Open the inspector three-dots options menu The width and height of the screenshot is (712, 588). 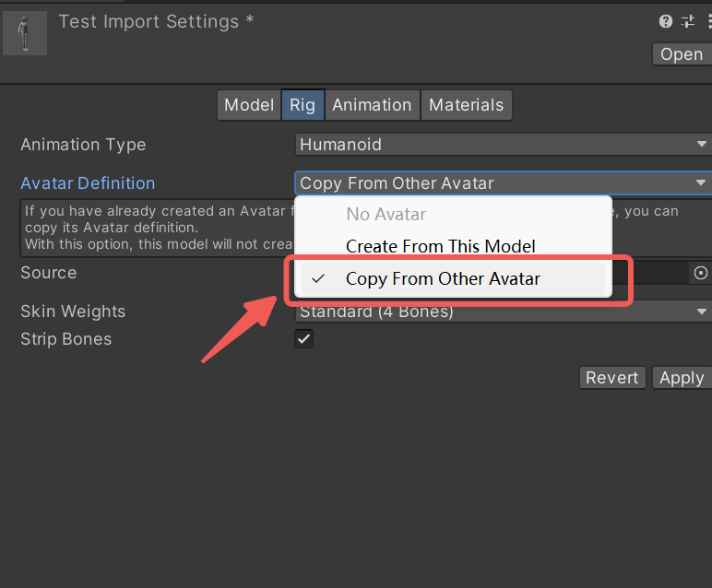point(709,21)
